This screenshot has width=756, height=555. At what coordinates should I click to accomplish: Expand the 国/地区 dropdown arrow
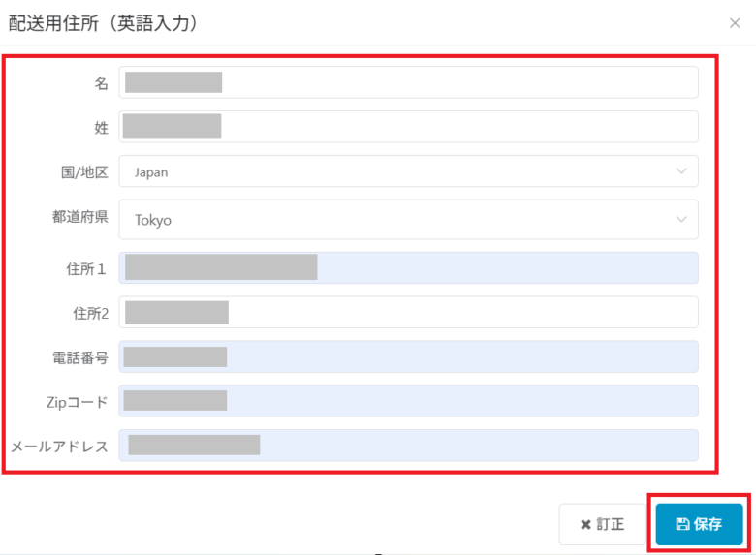680,171
